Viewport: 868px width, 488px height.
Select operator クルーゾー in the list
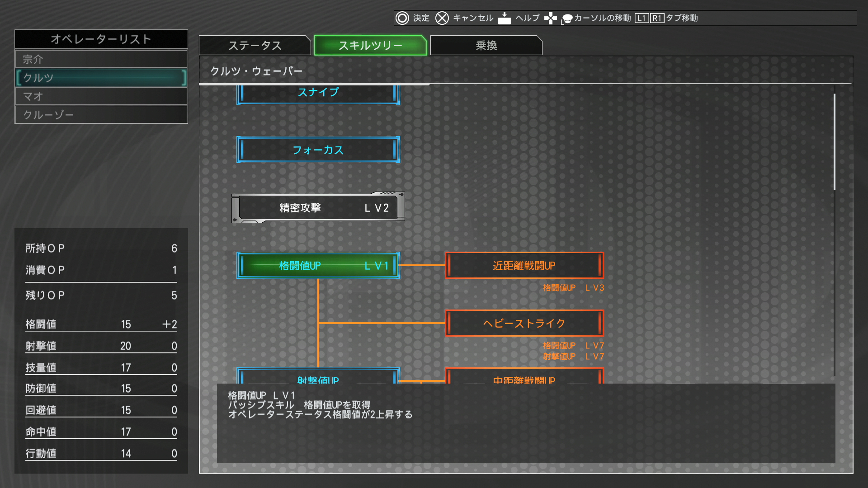click(101, 115)
